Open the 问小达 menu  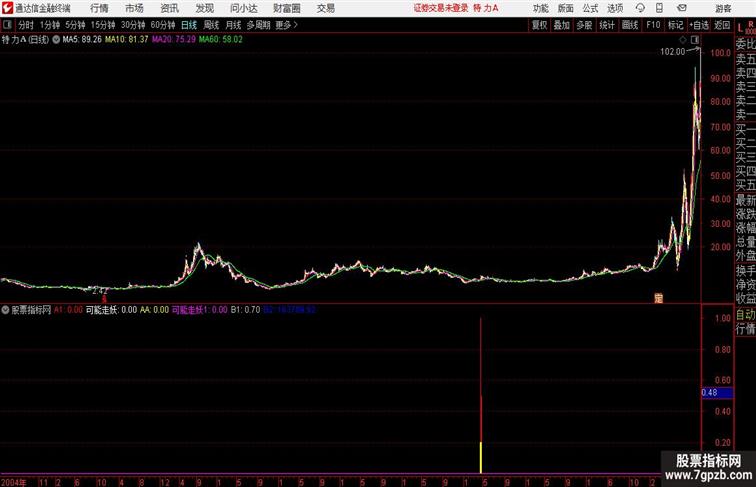(243, 8)
